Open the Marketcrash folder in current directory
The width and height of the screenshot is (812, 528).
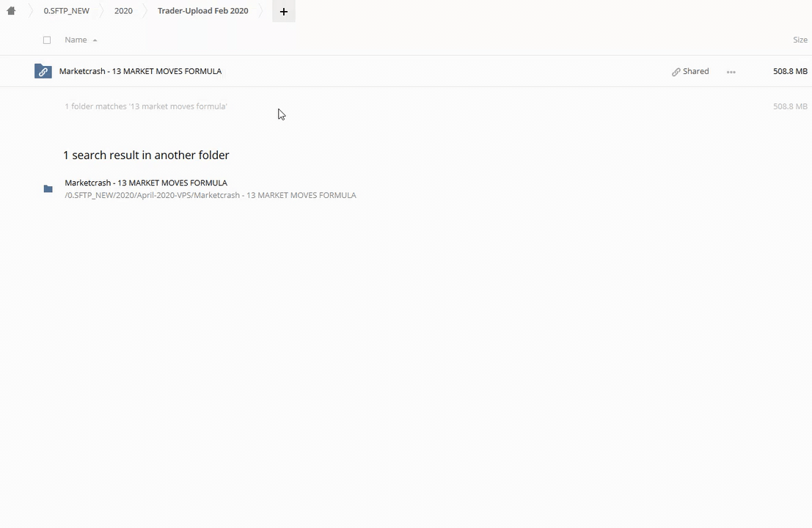point(140,71)
